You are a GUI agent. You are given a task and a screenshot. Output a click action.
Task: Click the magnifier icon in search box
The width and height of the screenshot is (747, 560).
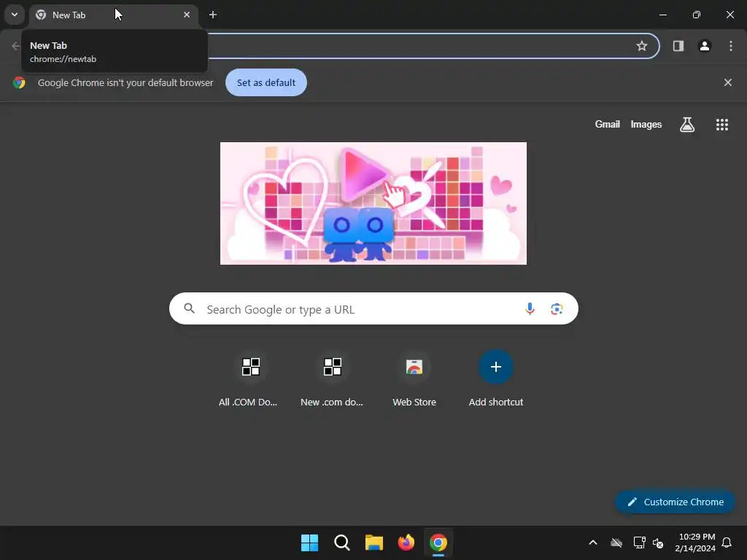click(x=189, y=308)
